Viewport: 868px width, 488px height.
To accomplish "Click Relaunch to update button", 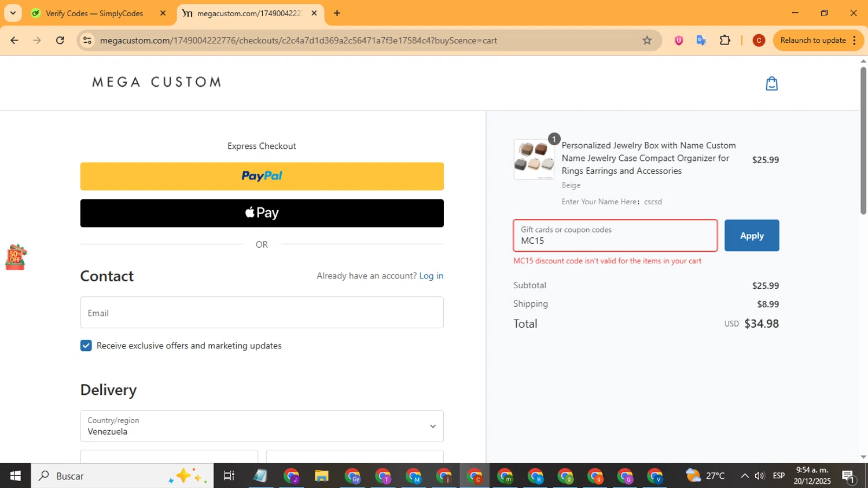I will point(812,41).
